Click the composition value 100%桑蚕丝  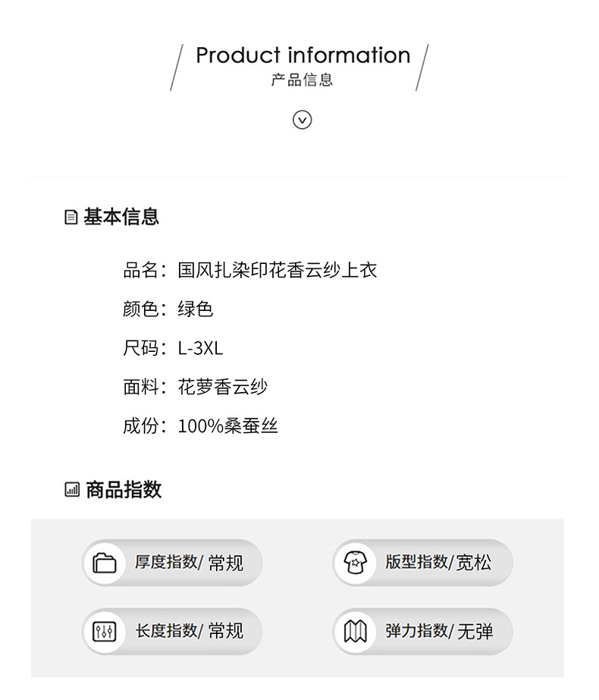[227, 426]
